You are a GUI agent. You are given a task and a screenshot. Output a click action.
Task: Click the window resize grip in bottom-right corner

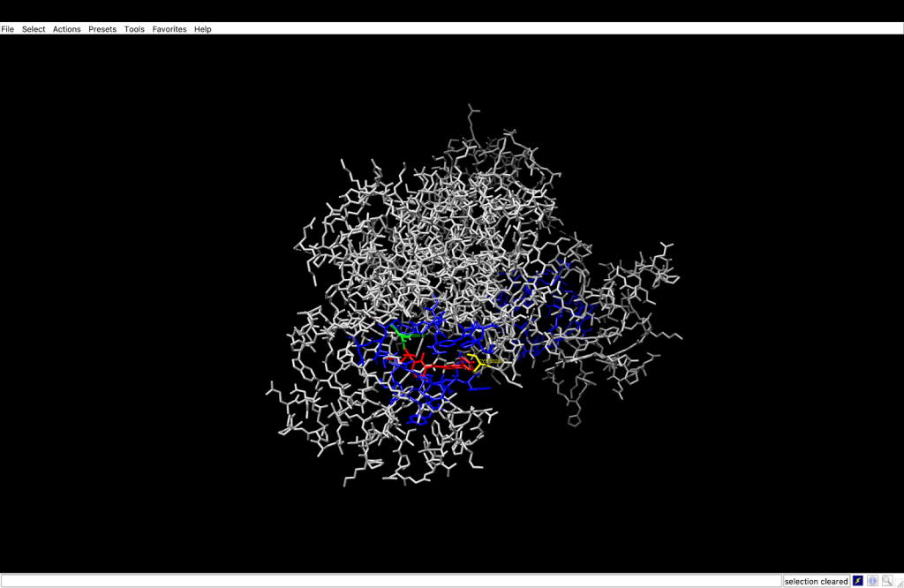(x=899, y=583)
